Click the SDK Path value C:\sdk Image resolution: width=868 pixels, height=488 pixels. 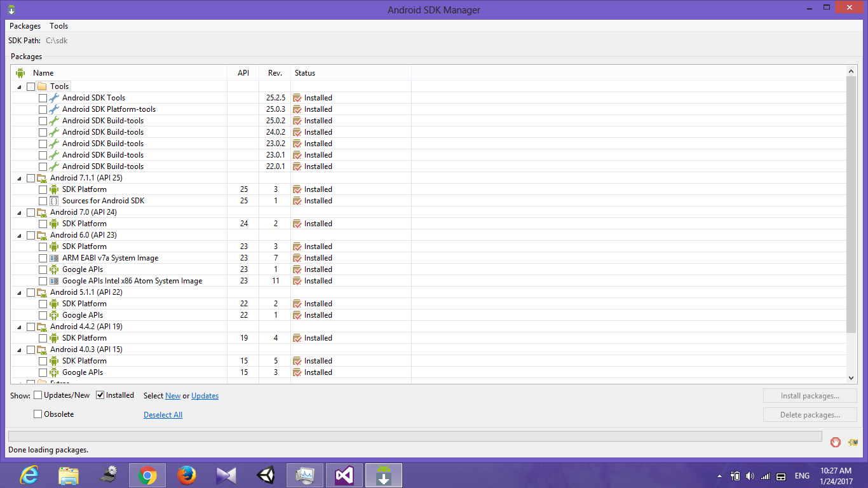(57, 41)
